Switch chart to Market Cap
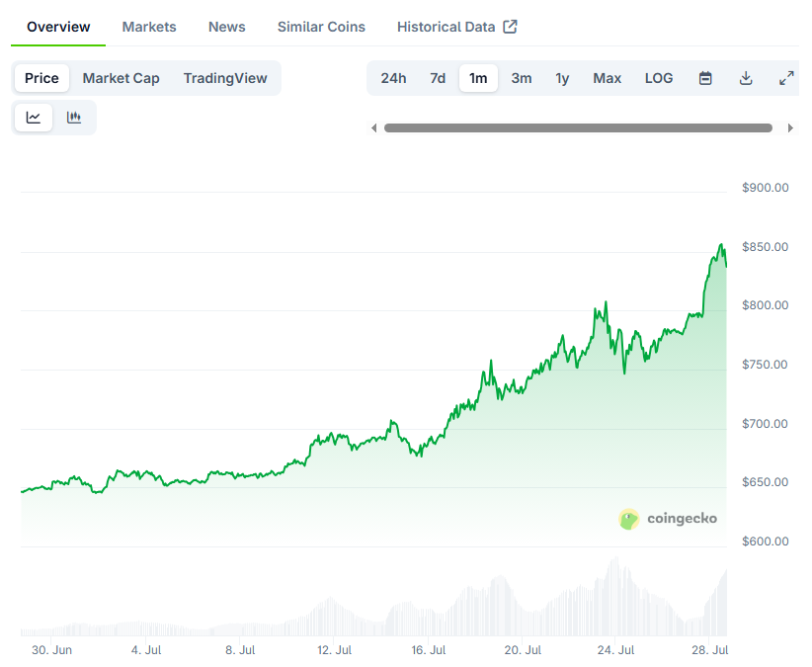 [x=122, y=78]
